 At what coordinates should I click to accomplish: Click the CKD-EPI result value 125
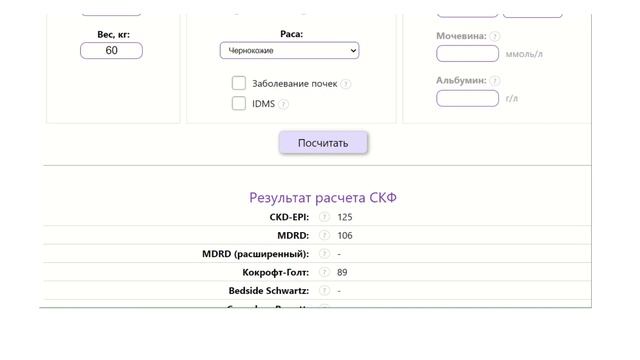(345, 217)
